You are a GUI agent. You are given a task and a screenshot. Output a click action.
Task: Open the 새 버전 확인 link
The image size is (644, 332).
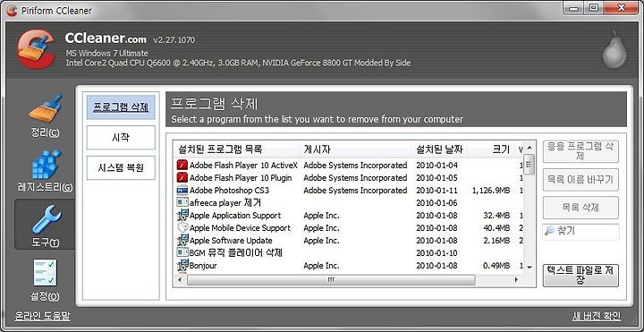(597, 316)
